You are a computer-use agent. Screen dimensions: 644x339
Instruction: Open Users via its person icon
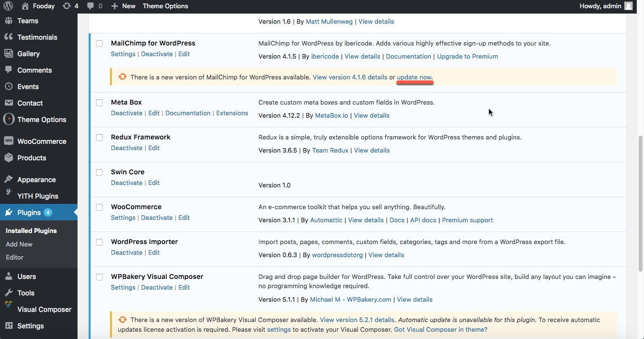[9, 277]
